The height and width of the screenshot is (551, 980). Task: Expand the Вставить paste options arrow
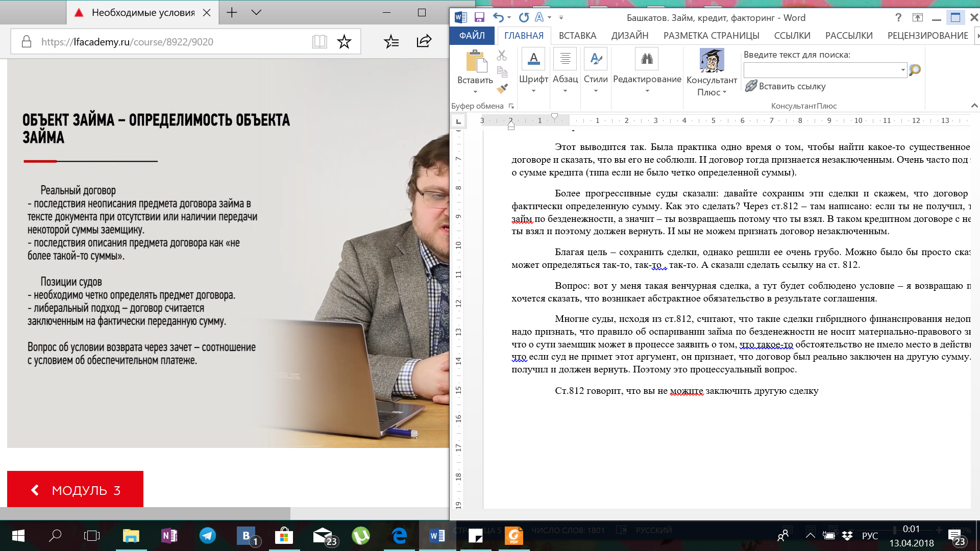pos(475,92)
